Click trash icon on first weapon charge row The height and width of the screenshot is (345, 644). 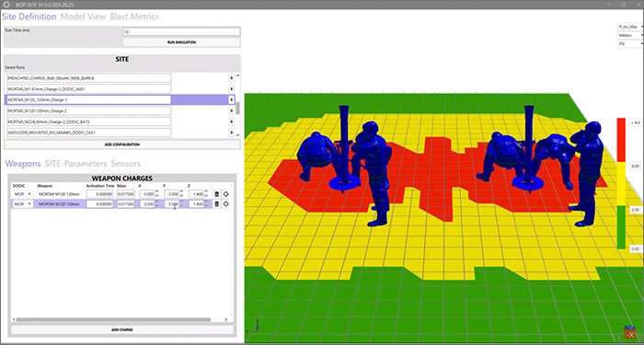point(216,193)
